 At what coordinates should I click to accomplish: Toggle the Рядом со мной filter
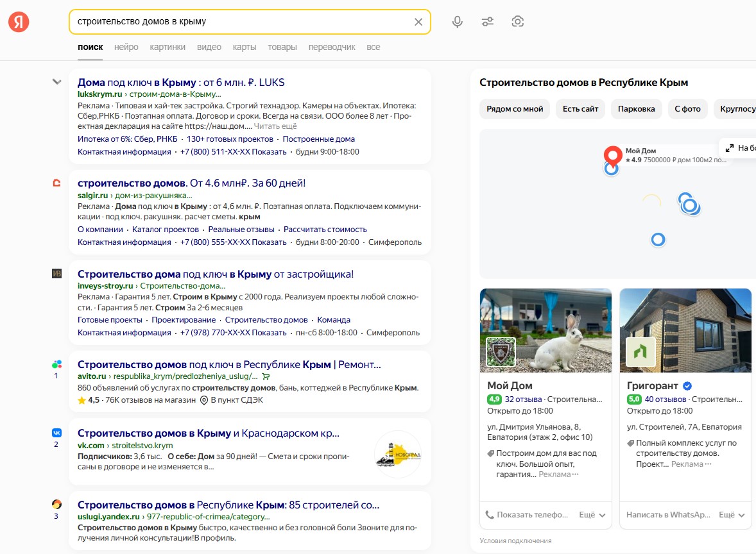coord(515,109)
